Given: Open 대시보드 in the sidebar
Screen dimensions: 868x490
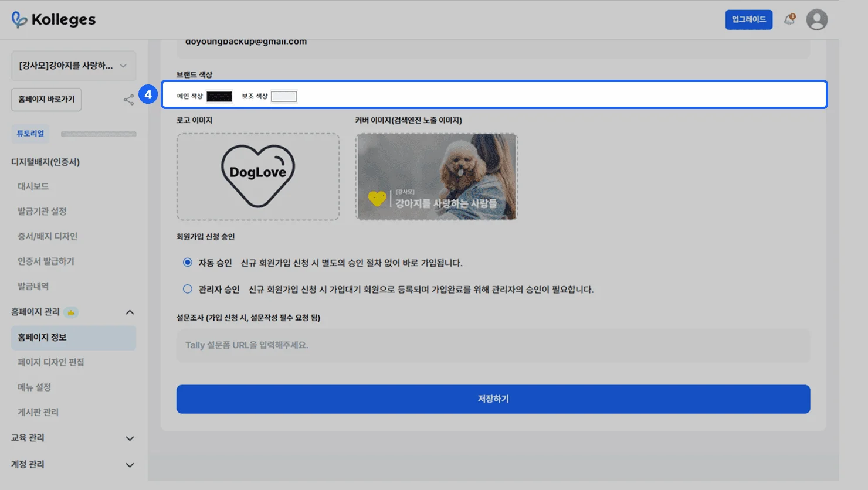Looking at the screenshot, I should pyautogui.click(x=33, y=186).
